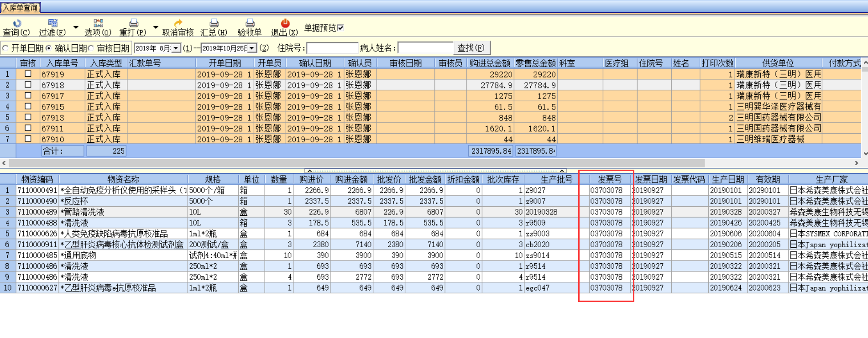
Task: Open the 汇总(H) summary print icon
Action: click(x=214, y=24)
